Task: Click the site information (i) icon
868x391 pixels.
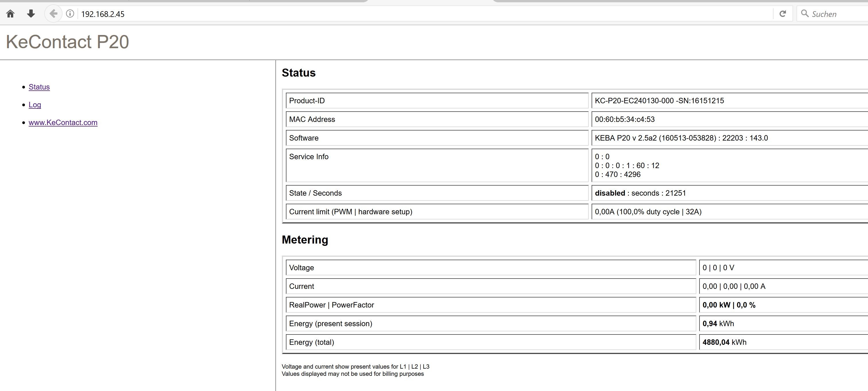Action: [x=70, y=14]
